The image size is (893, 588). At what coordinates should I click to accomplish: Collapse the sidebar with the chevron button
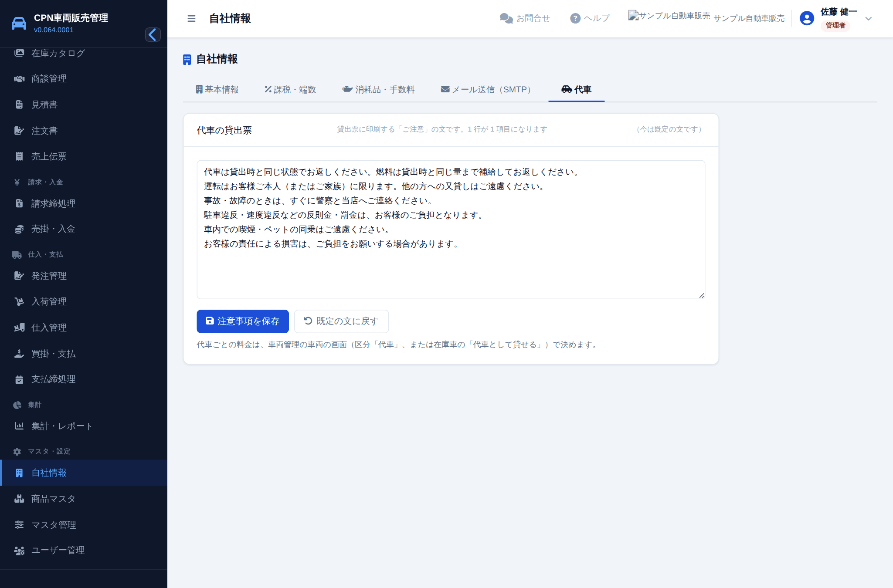click(153, 34)
